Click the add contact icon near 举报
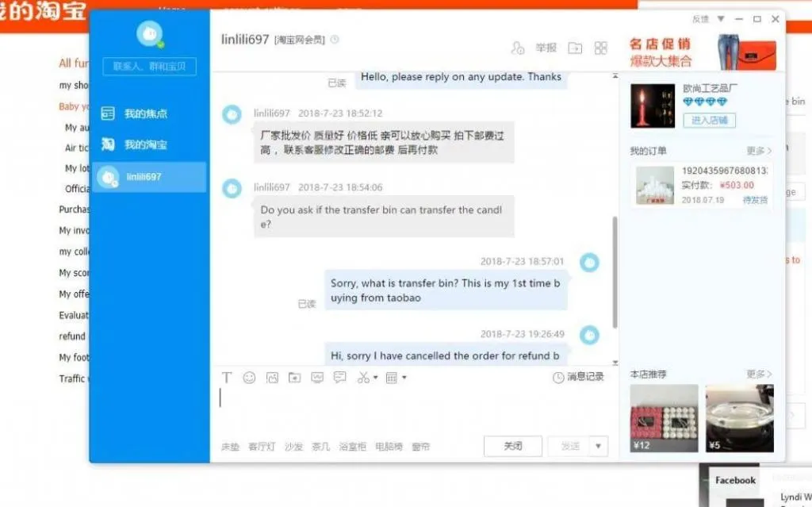Image resolution: width=812 pixels, height=507 pixels. tap(519, 48)
